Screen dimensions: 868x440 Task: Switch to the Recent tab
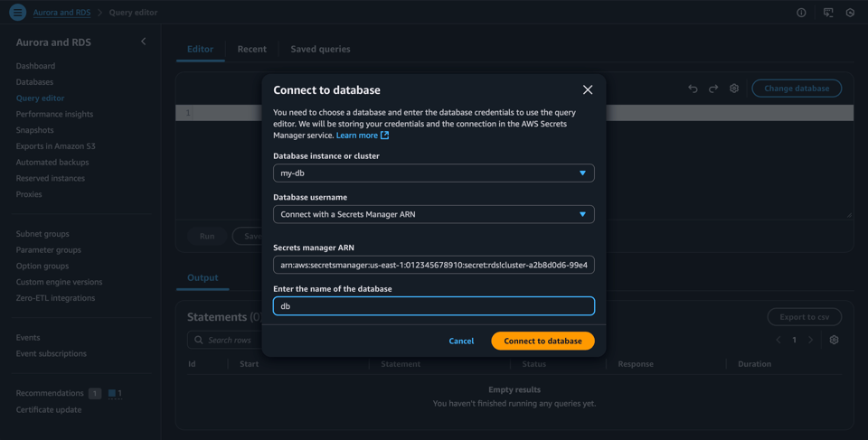[x=251, y=49]
